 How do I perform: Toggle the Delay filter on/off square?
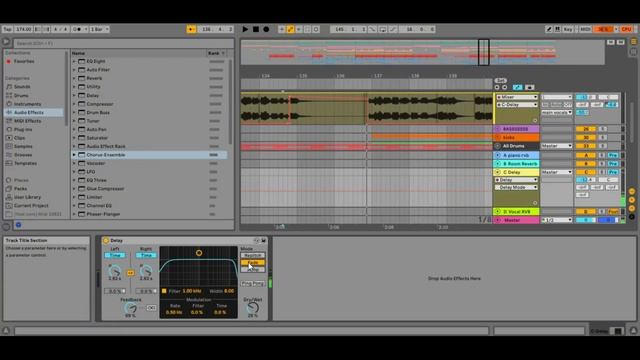coord(164,291)
